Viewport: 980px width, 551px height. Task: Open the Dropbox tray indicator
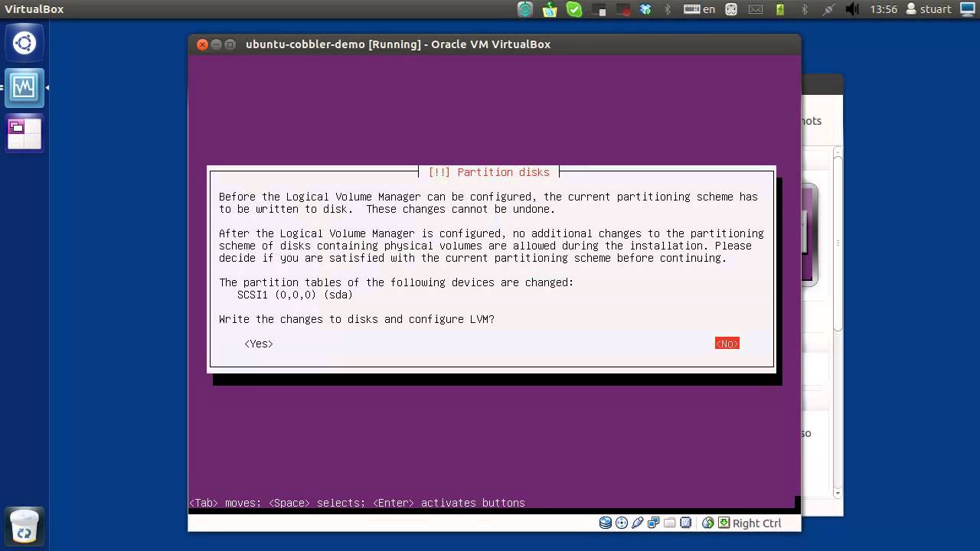click(x=645, y=9)
